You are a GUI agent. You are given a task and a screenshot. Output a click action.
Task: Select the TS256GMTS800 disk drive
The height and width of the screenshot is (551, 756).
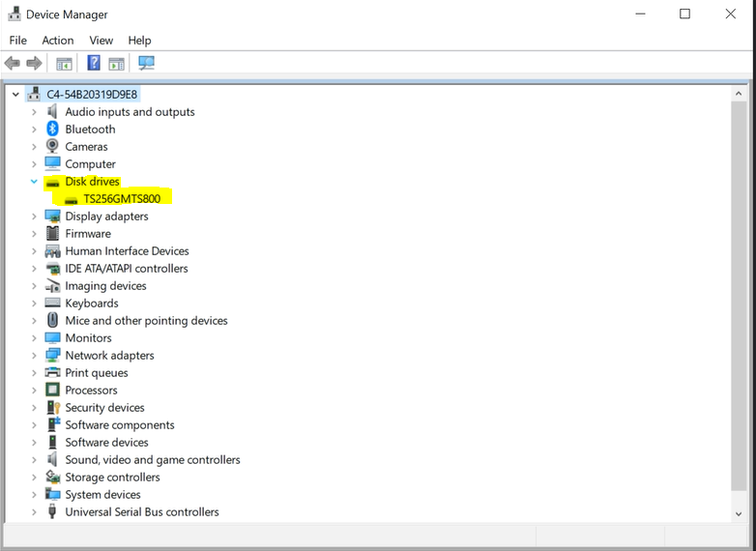click(122, 198)
